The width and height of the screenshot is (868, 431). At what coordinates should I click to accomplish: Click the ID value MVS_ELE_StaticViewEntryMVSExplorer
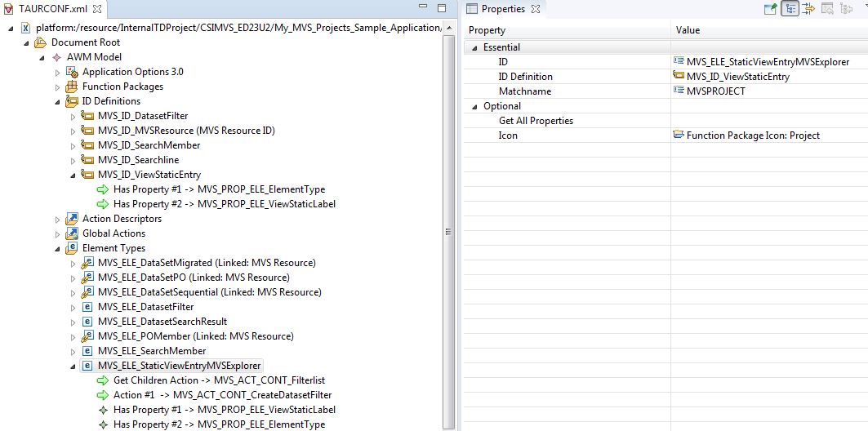point(768,62)
